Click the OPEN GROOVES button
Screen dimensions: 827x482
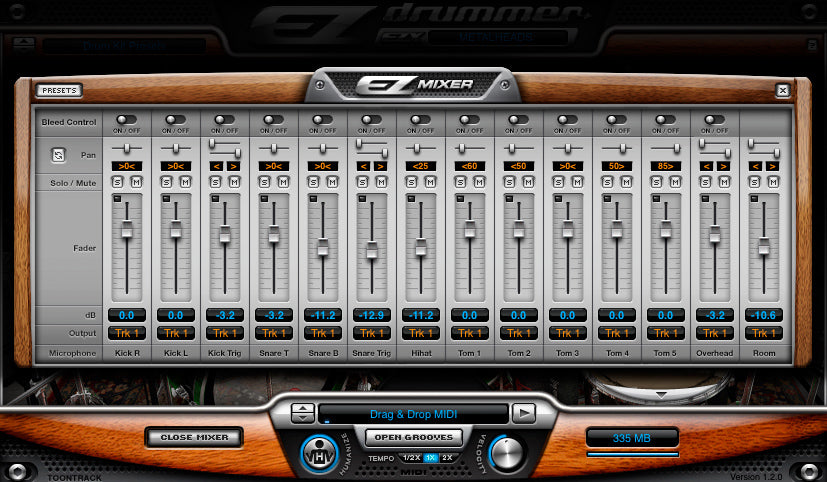(x=412, y=437)
